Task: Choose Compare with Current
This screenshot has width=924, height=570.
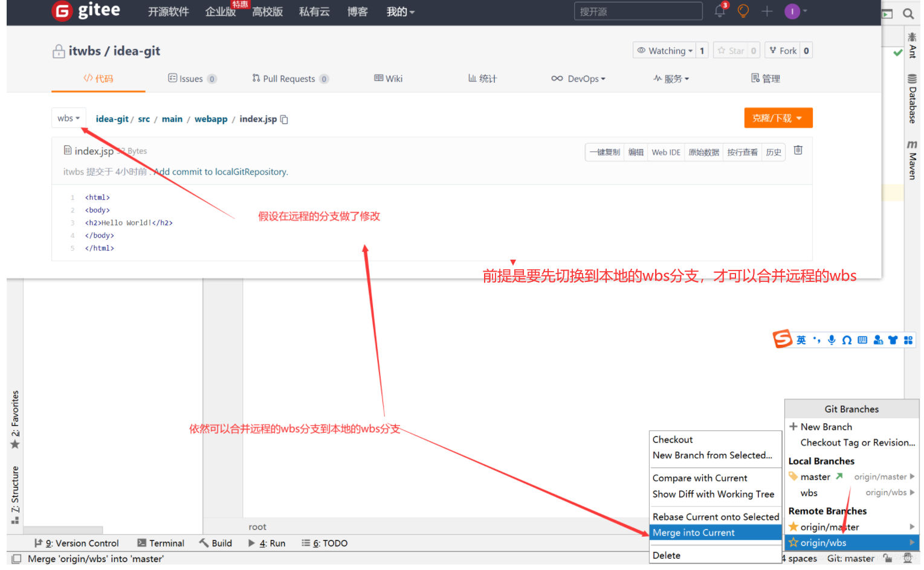Action: (x=716, y=478)
